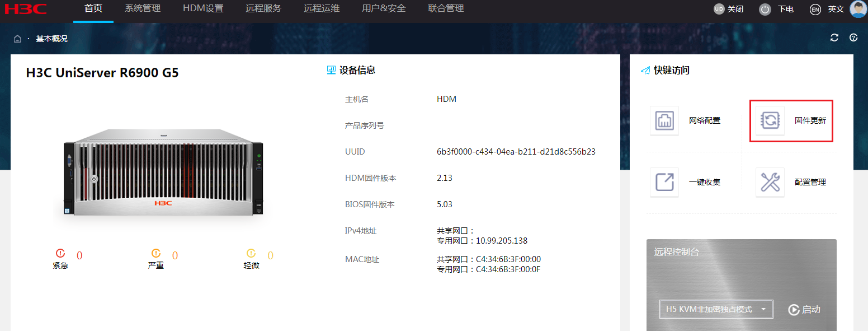The image size is (868, 331).
Task: Click the 主机名 label
Action: point(357,99)
